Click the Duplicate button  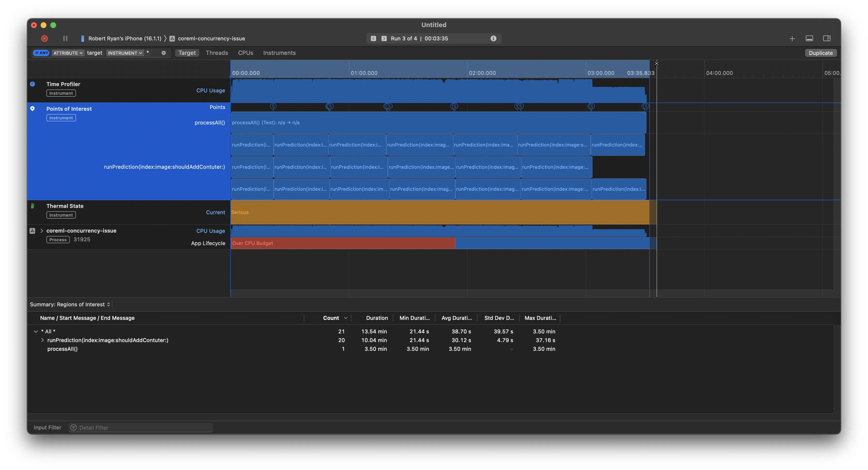[x=821, y=53]
